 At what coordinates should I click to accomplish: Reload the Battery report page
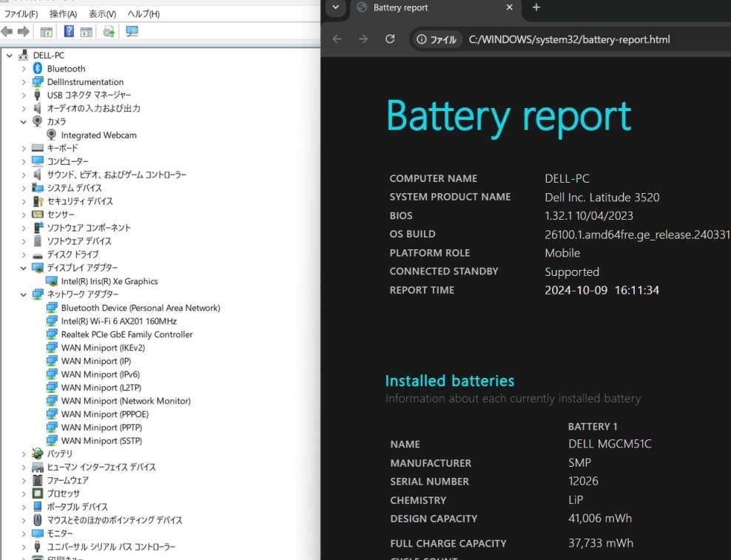(390, 39)
